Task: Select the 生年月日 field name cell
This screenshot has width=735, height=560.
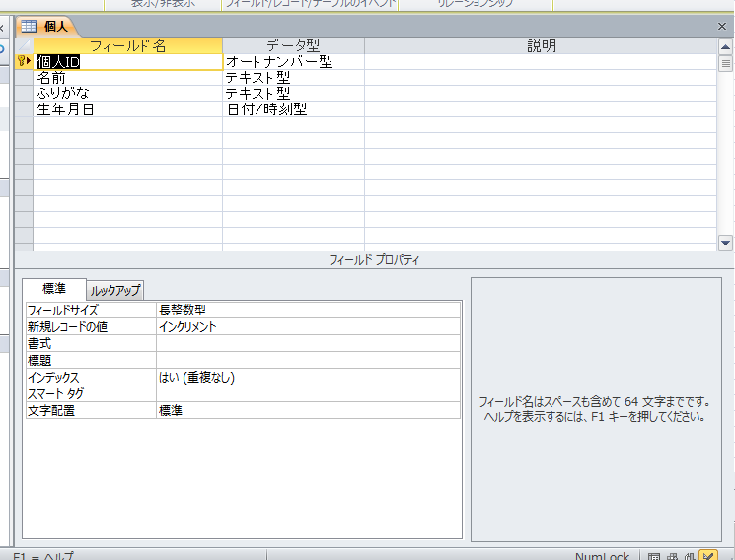Action: click(x=127, y=109)
